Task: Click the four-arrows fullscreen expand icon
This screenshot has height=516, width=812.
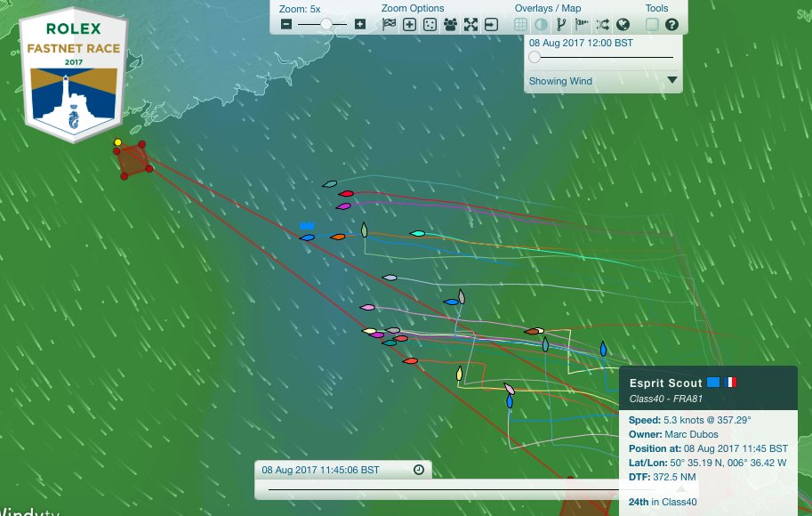Action: [x=470, y=24]
